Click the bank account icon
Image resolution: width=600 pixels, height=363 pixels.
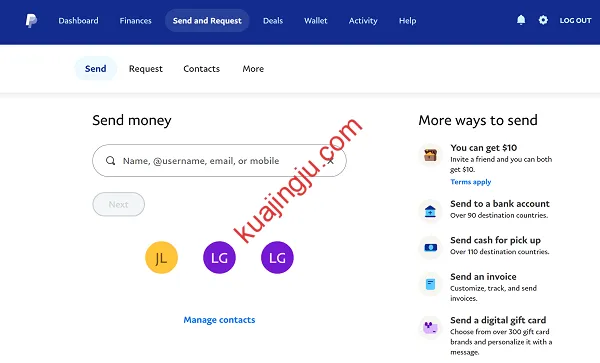430,211
